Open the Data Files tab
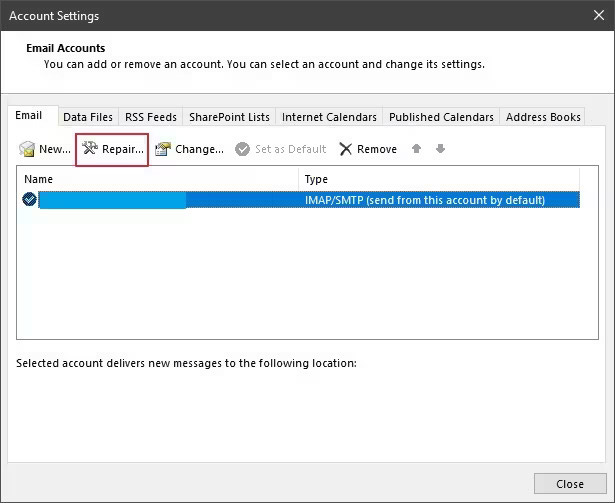The width and height of the screenshot is (615, 503). click(x=88, y=117)
